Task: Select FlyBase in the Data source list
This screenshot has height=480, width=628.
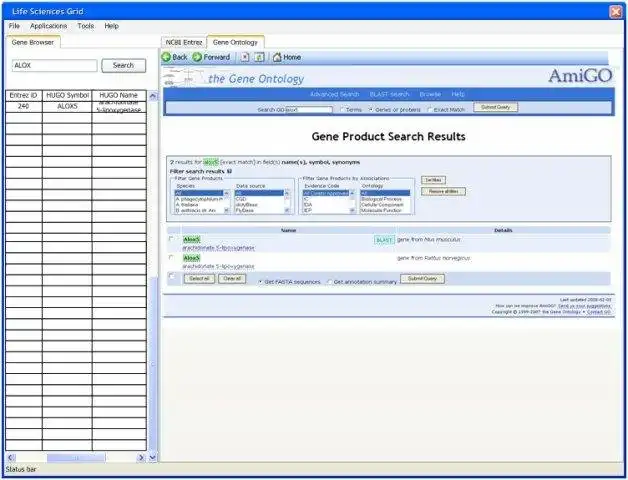Action: point(259,210)
